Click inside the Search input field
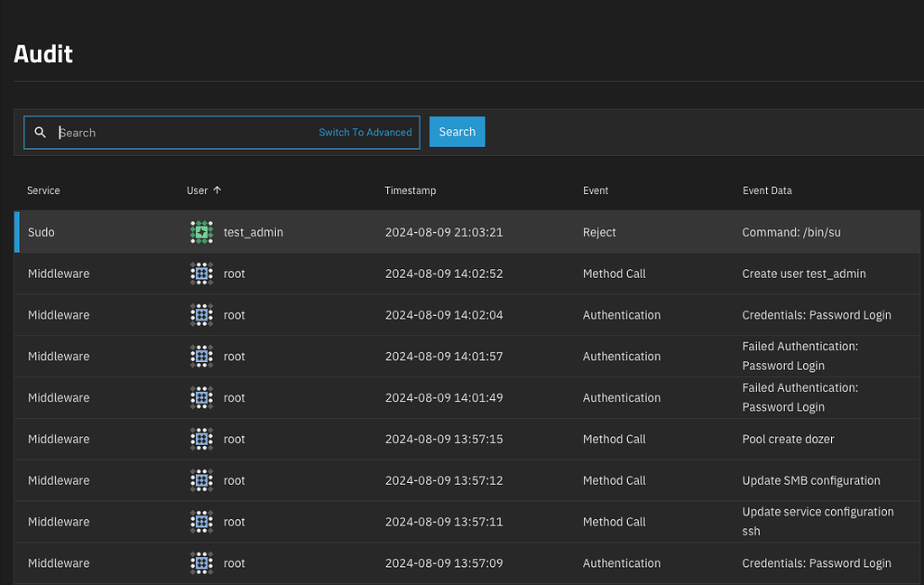This screenshot has height=585, width=924. [x=180, y=132]
